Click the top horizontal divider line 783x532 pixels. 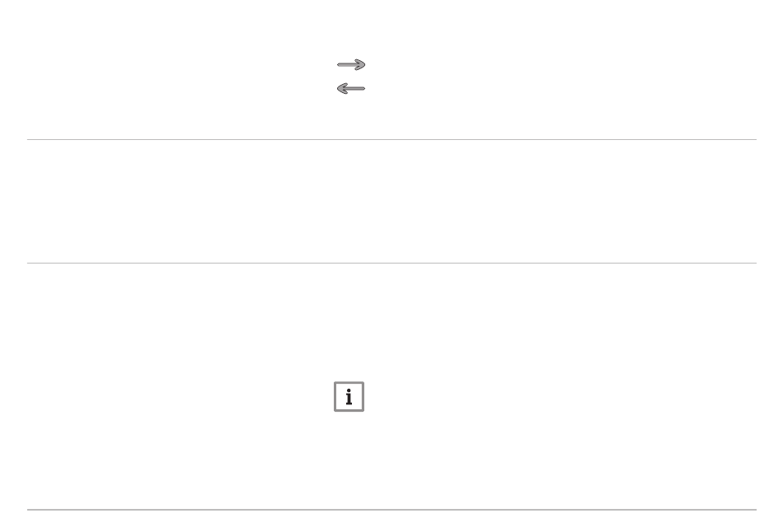391,139
